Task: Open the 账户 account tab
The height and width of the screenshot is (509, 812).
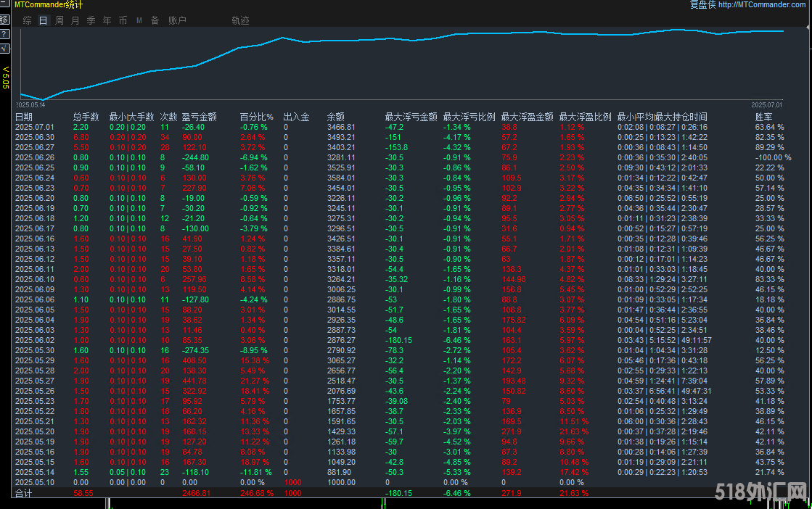Action: click(x=177, y=20)
